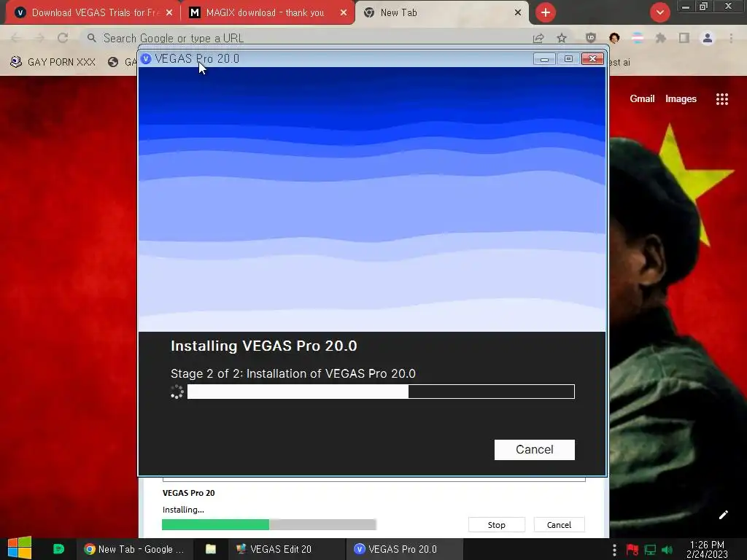Minimize the VEGAS Pro 20.0 installer window

point(544,58)
